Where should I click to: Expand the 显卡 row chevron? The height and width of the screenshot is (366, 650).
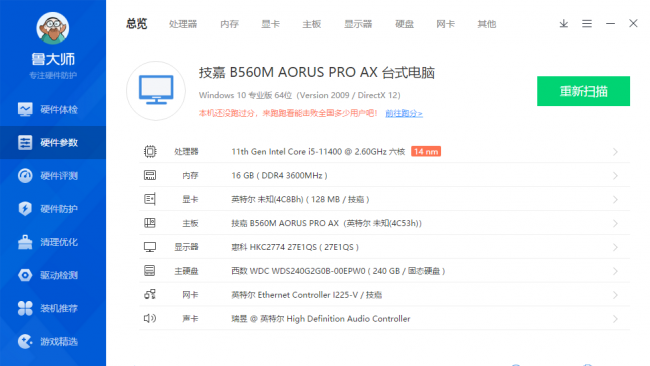[615, 200]
